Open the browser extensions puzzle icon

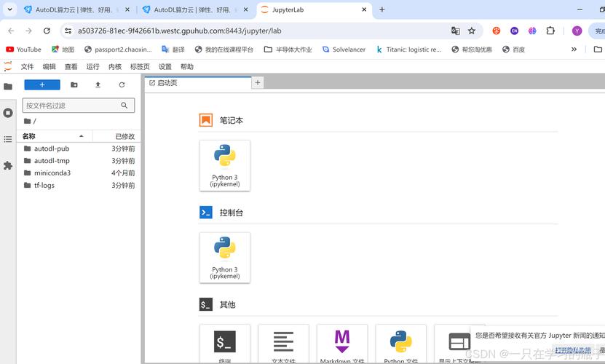[550, 31]
